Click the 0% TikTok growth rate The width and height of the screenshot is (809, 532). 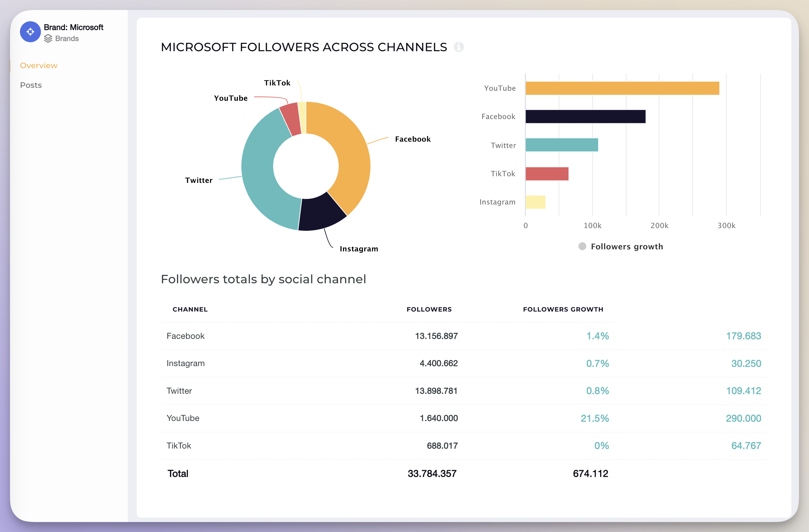(x=602, y=446)
